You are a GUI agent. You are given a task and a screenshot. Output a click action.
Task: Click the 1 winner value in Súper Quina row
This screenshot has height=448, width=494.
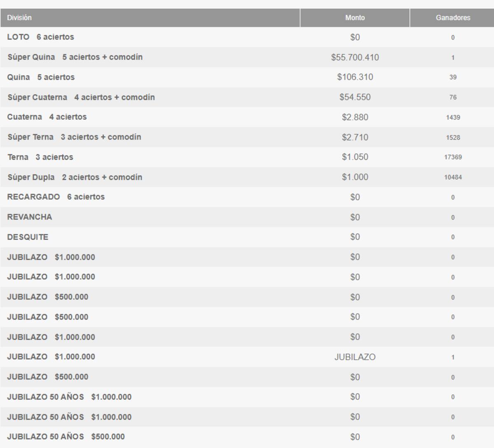tap(453, 58)
